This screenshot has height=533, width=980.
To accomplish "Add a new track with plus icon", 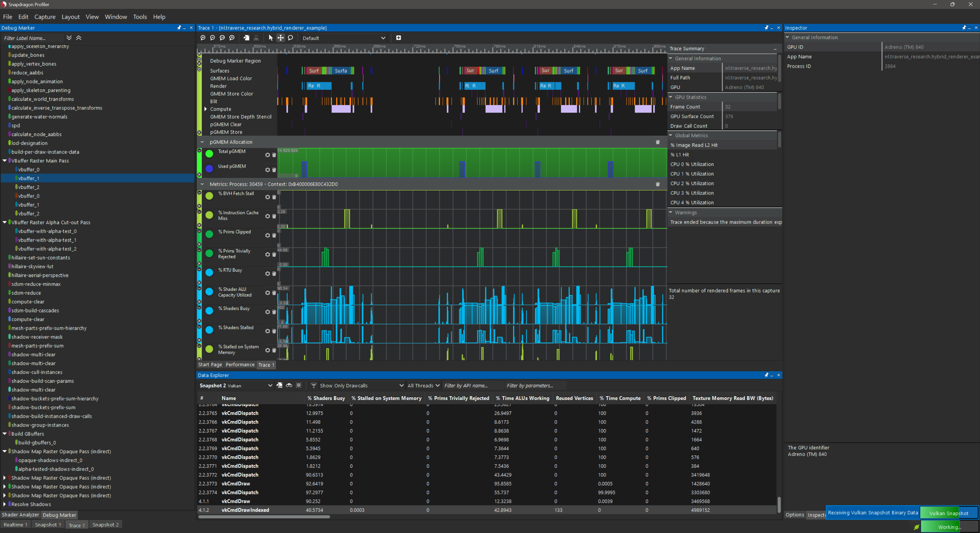I will click(398, 38).
